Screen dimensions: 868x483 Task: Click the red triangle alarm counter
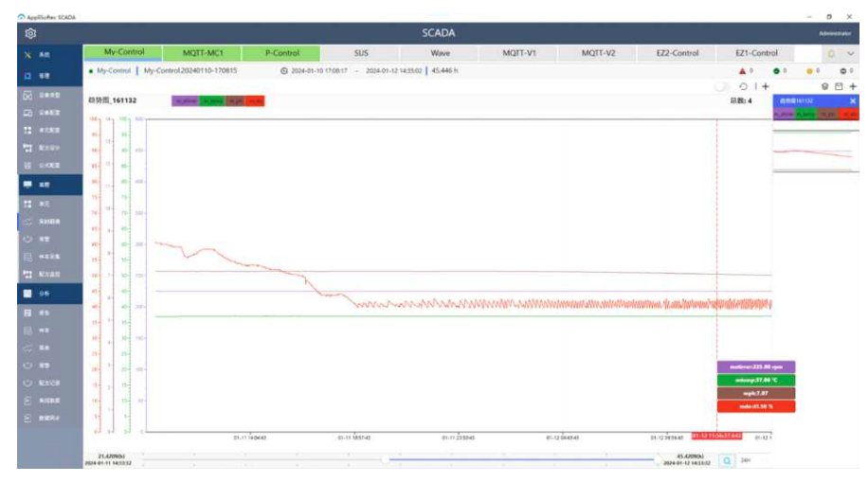(744, 70)
